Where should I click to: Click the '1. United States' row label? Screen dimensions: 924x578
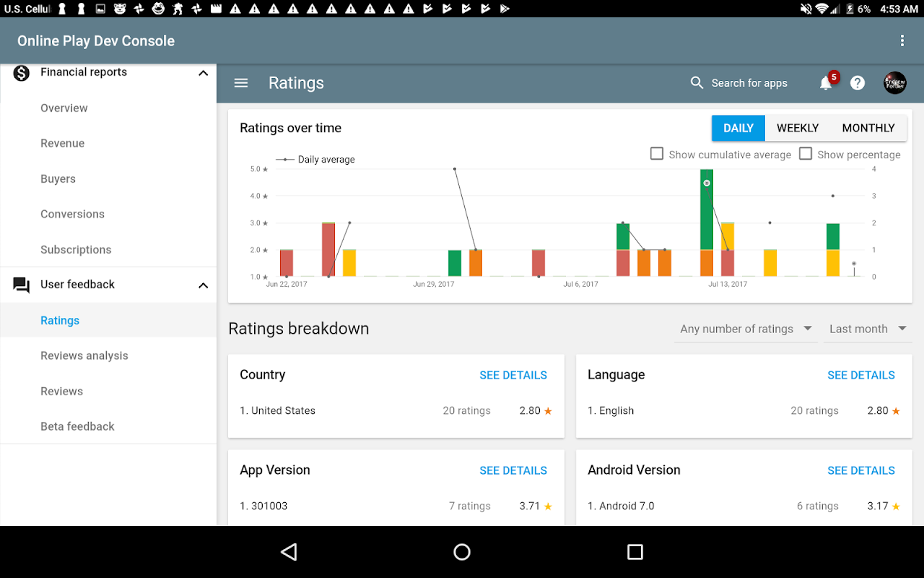[x=277, y=411]
